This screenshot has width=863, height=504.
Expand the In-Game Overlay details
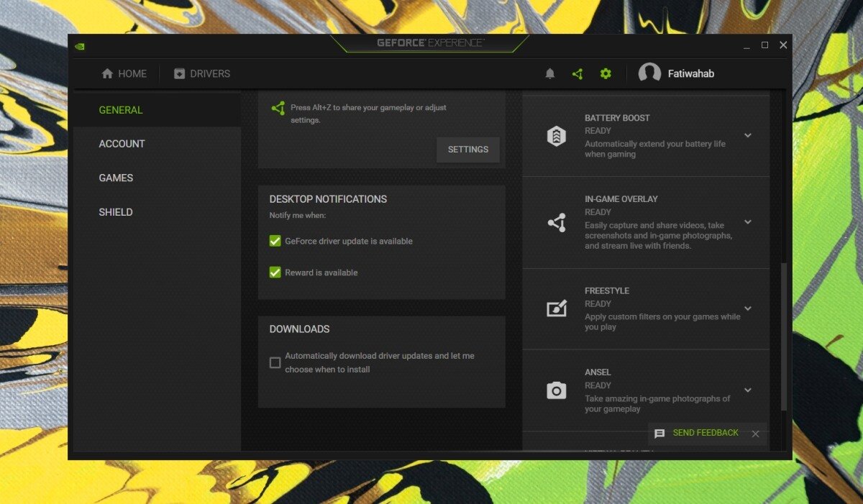pos(748,222)
